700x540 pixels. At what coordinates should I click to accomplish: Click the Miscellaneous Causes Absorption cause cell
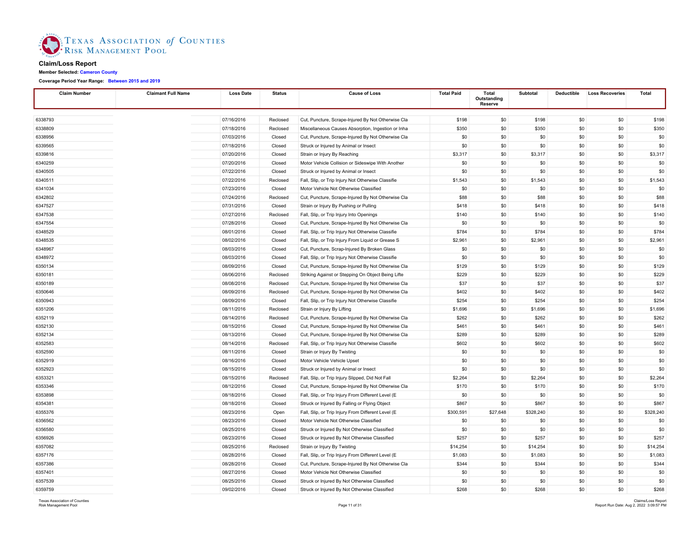[354, 129]
